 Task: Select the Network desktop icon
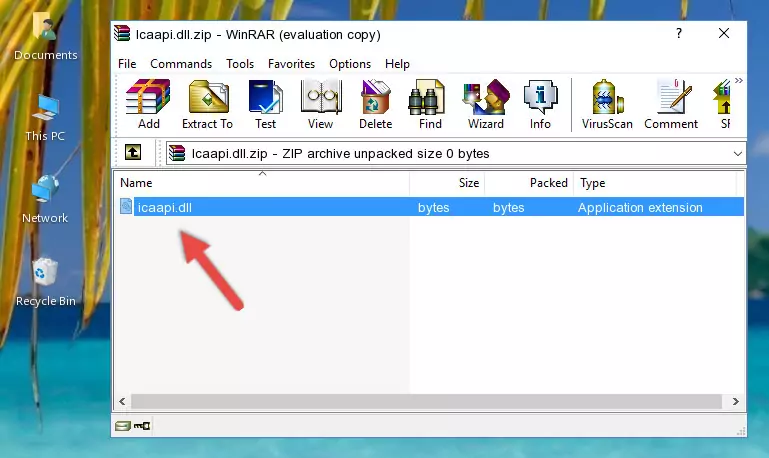point(45,199)
